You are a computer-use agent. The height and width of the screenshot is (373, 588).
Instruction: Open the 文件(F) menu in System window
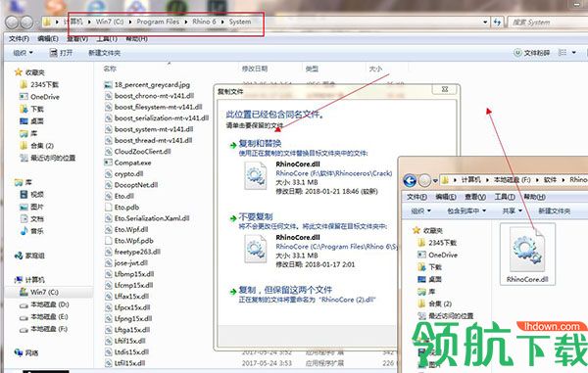(19, 38)
